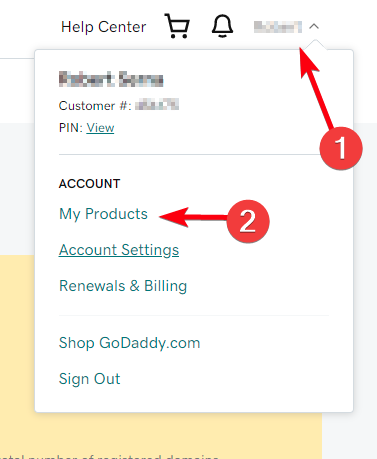Viewport: 377px width, 459px height.
Task: Click the ACCOUNT section heading
Action: [89, 184]
